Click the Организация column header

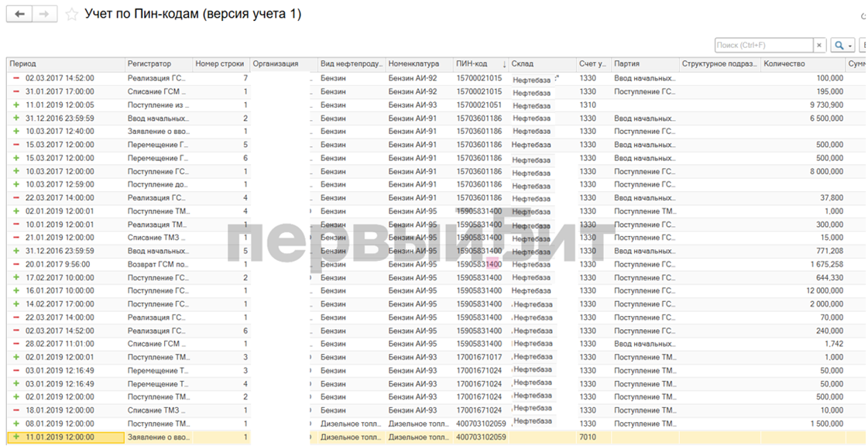tap(283, 64)
